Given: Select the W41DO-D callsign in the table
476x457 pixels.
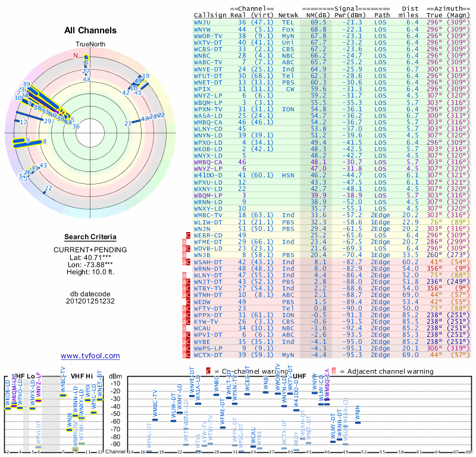Looking at the screenshot, I should pyautogui.click(x=208, y=175).
